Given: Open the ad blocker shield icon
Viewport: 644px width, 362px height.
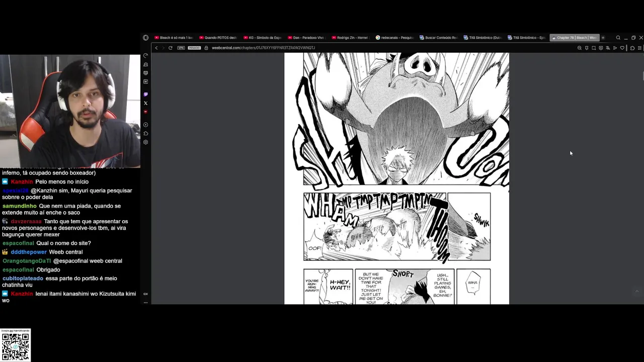Looking at the screenshot, I should click(601, 48).
